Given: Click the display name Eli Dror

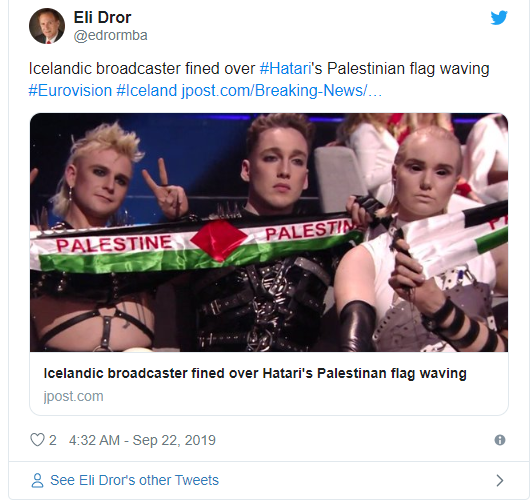Looking at the screenshot, I should coord(102,17).
